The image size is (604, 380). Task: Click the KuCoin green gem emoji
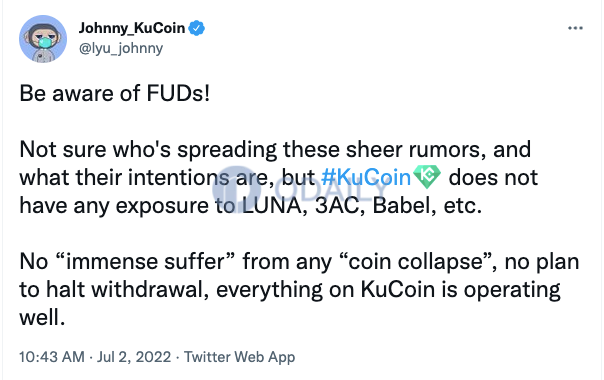coord(427,177)
